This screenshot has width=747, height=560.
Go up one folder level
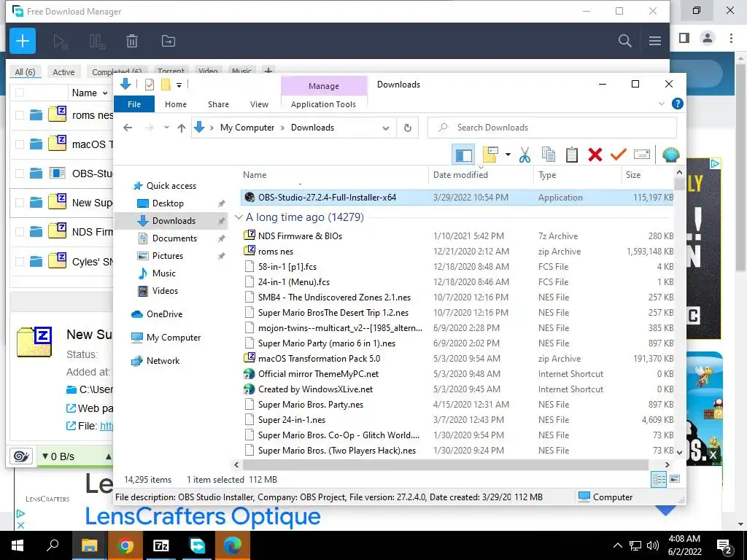pyautogui.click(x=182, y=128)
